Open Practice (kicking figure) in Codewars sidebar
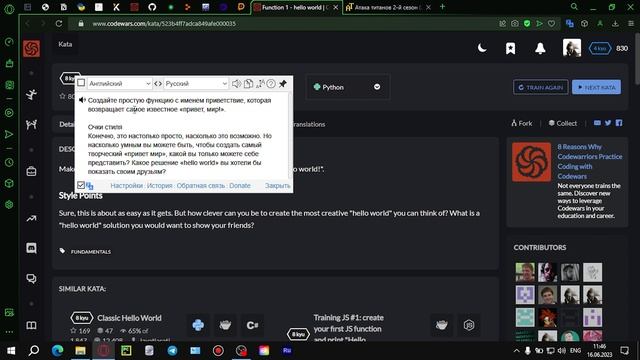Image resolution: width=640 pixels, height=360 pixels. [31, 95]
